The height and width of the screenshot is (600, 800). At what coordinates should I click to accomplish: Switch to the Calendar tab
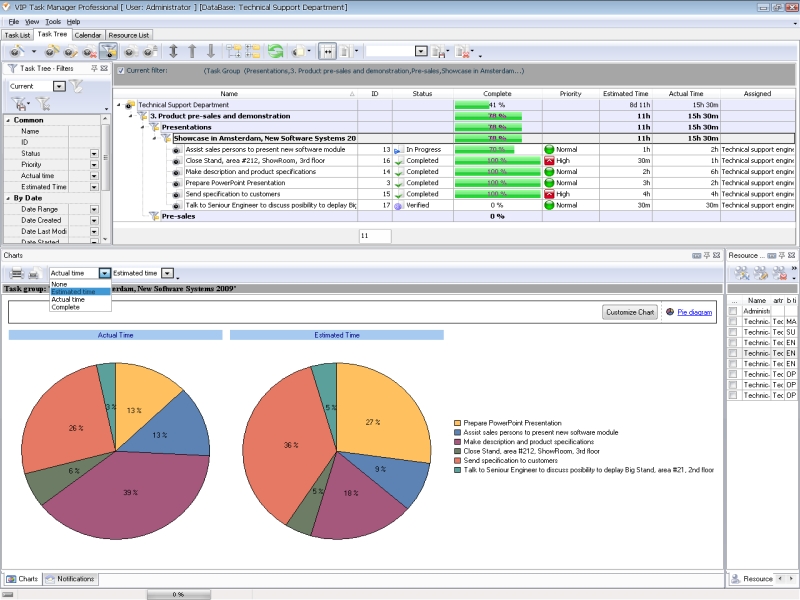pos(88,35)
